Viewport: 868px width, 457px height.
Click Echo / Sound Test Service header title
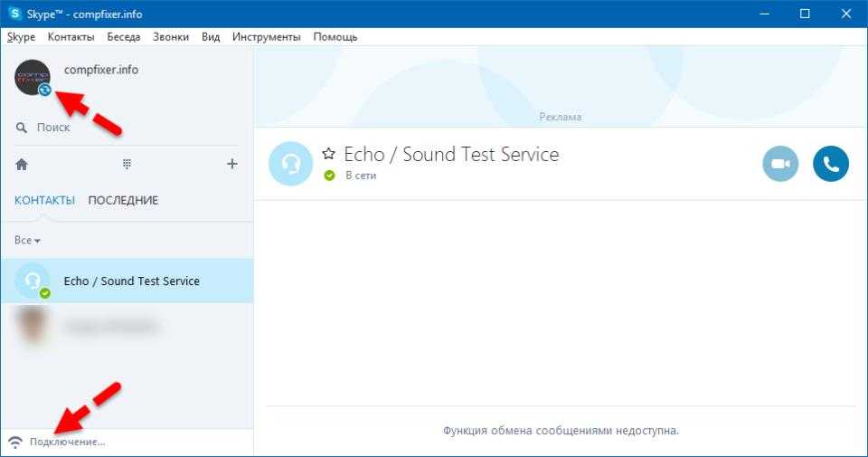coord(451,154)
